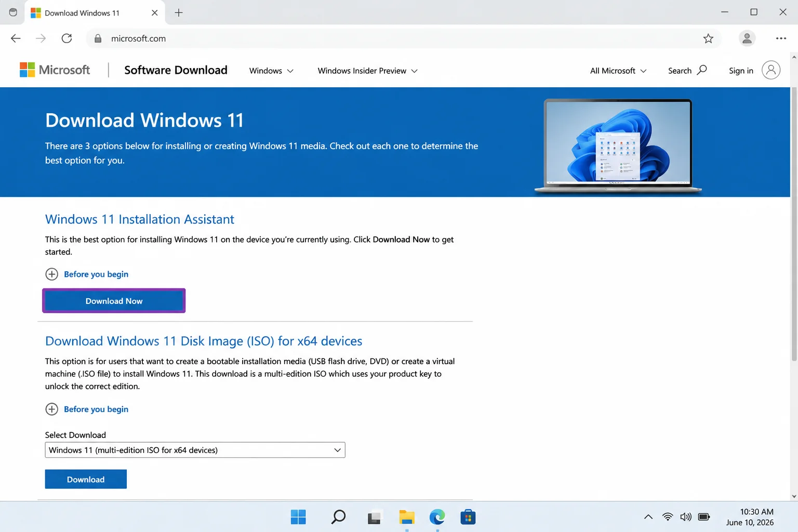Viewport: 798px width, 532px height.
Task: Click the Microsoft logo
Action: point(55,70)
